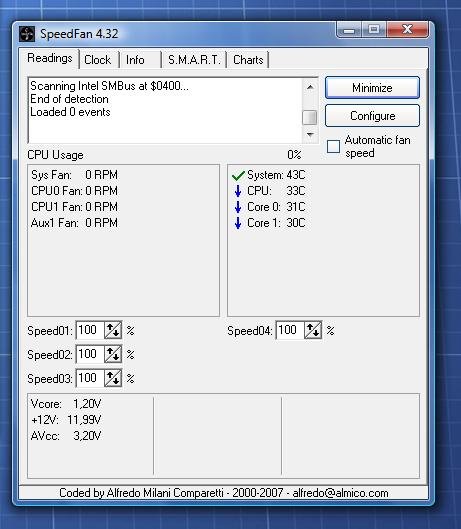This screenshot has width=461, height=529.
Task: Click the 'CPU1 Fan: 0 RPM' reading
Action: pos(74,207)
